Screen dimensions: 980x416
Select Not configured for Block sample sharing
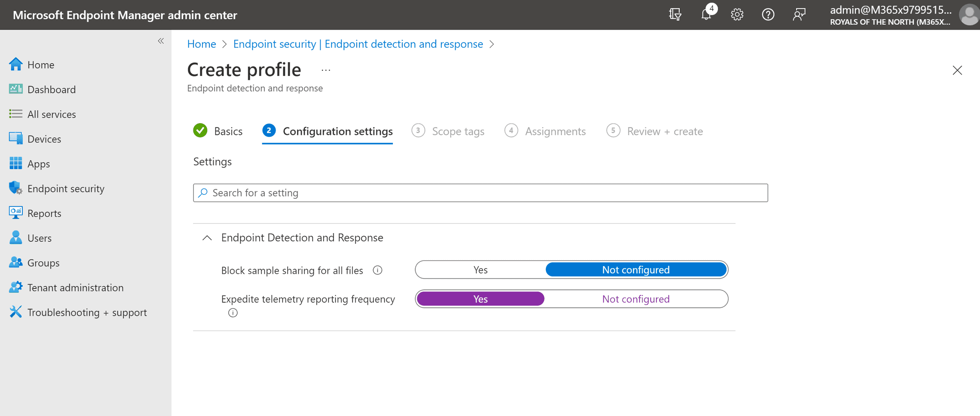pos(635,270)
